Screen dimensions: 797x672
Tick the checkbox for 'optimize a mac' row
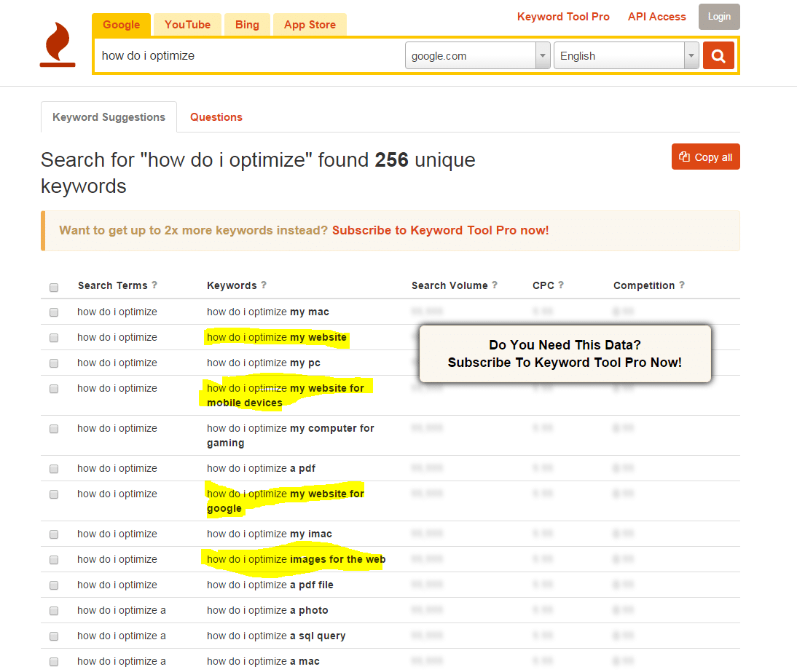point(54,661)
